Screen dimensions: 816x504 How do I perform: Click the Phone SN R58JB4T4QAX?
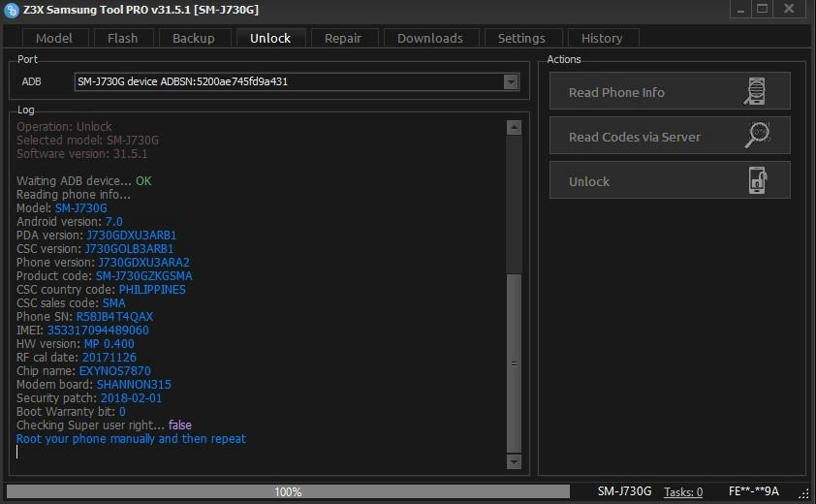tap(114, 317)
